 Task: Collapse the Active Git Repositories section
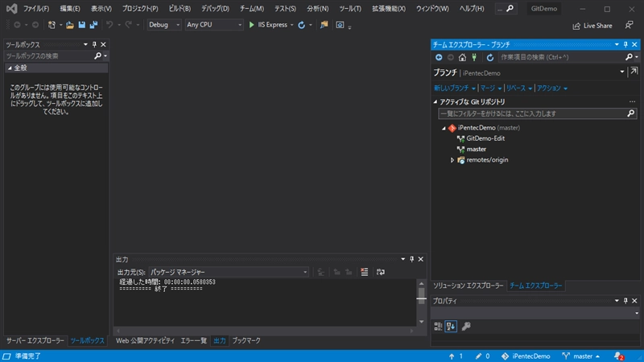[436, 102]
